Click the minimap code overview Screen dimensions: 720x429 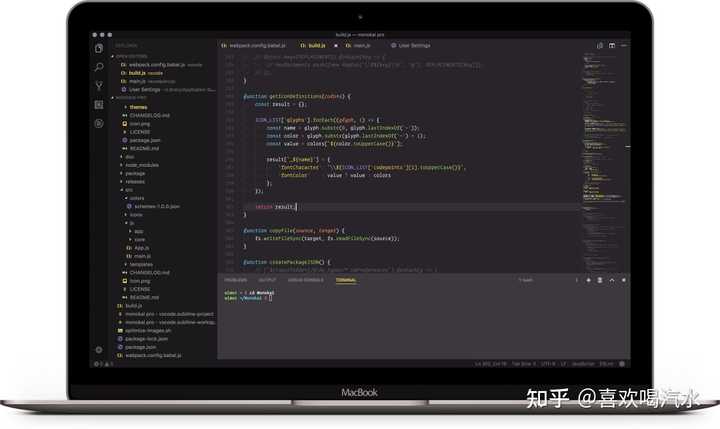click(605, 161)
